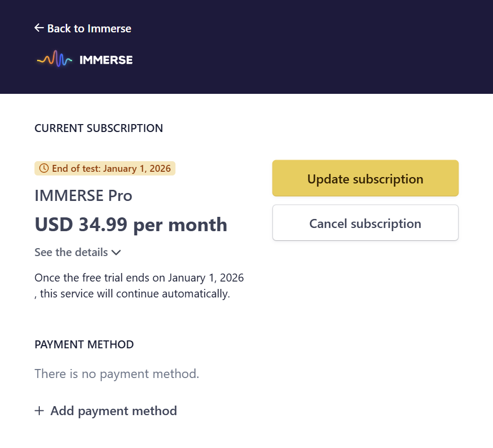
Task: Click the USD 34.99 per month price
Action: 130,225
